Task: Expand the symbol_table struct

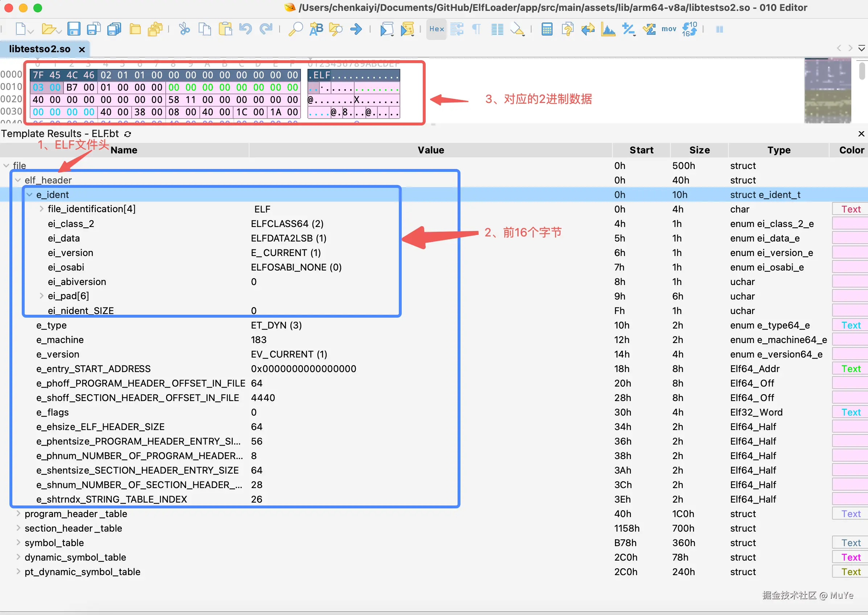Action: 18,542
